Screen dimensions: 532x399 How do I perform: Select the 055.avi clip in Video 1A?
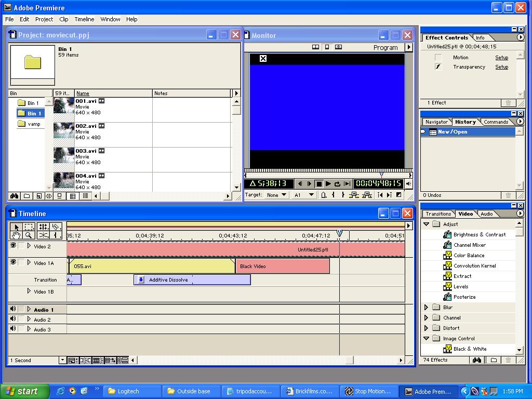coord(151,265)
